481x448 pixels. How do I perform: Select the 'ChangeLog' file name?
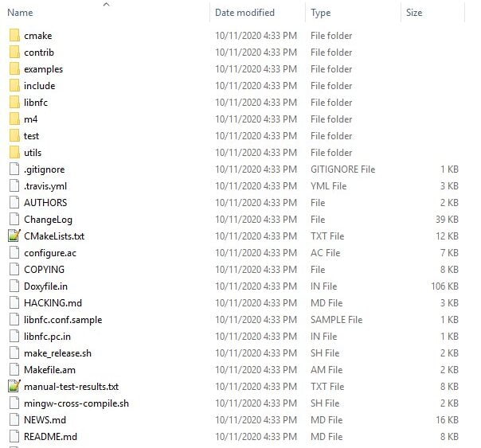coord(48,220)
